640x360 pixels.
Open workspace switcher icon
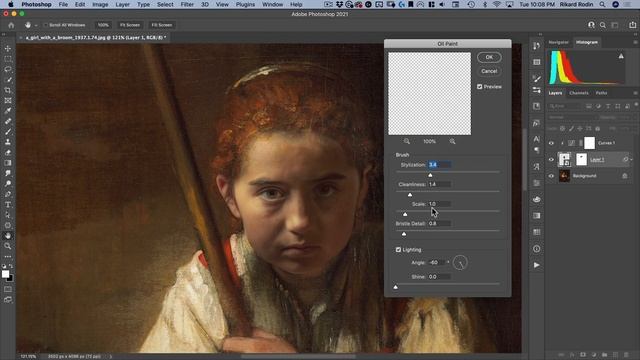pyautogui.click(x=615, y=25)
